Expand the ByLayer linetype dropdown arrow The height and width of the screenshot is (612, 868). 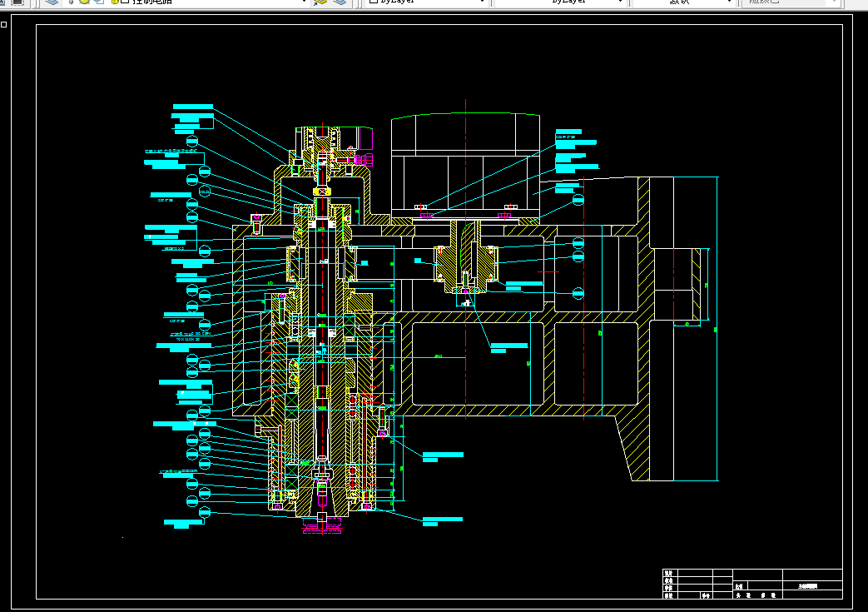[x=620, y=2]
